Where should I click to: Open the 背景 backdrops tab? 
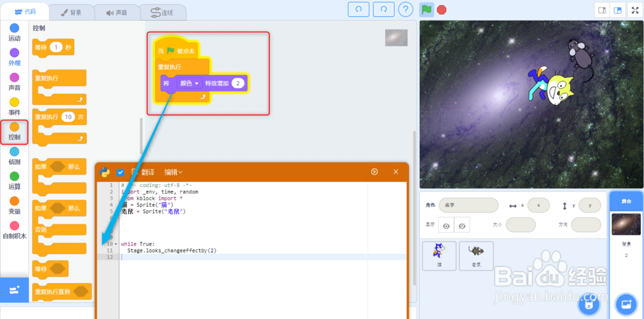point(71,13)
